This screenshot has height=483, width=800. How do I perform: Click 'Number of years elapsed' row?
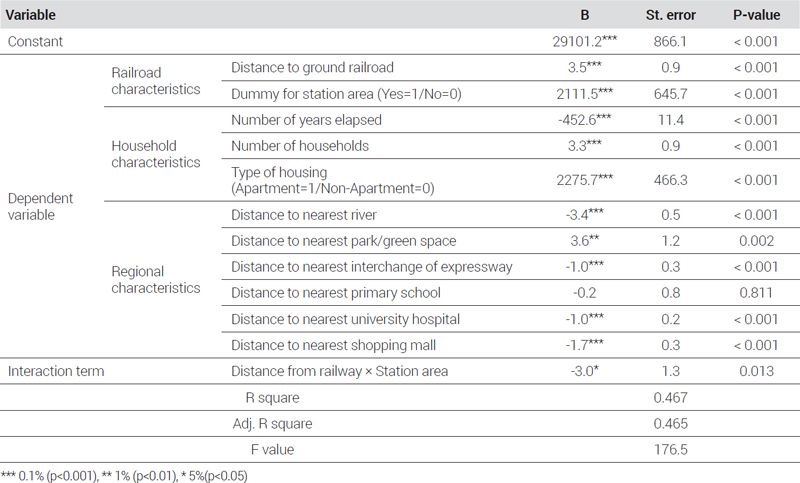click(x=306, y=120)
